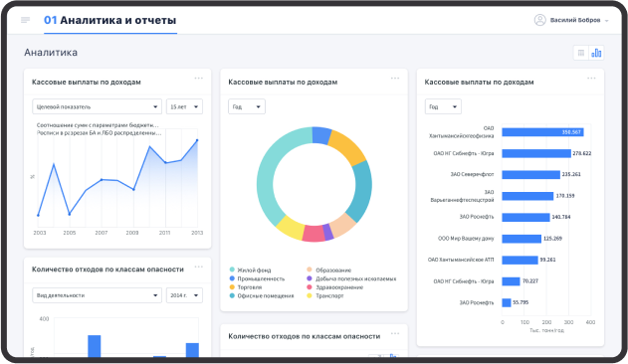Open donut chart card options menu
The image size is (628, 364).
click(395, 79)
